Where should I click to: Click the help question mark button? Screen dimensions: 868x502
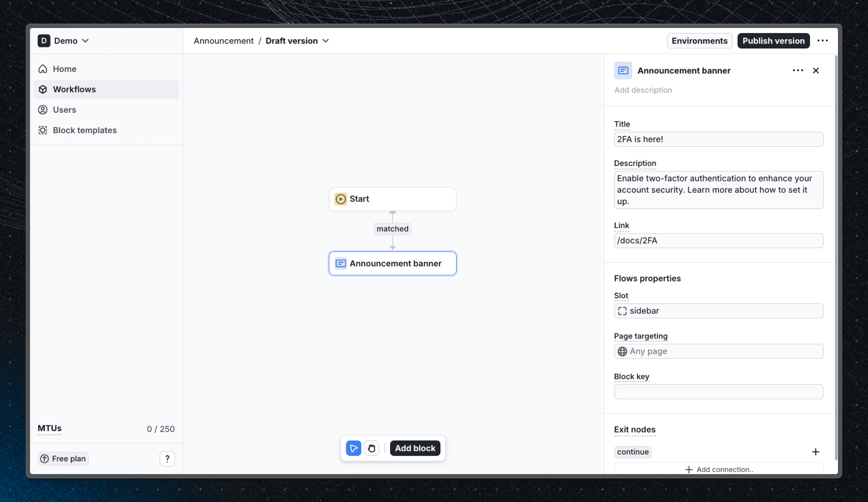pos(167,459)
